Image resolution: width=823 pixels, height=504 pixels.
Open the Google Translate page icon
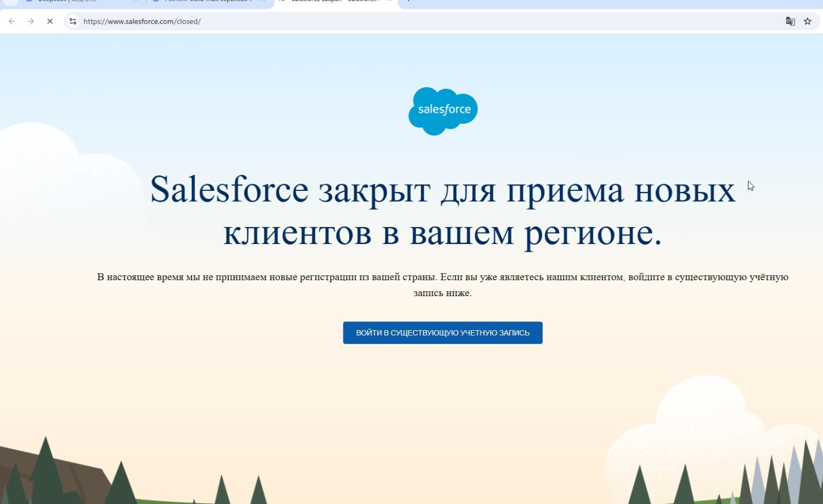[790, 21]
